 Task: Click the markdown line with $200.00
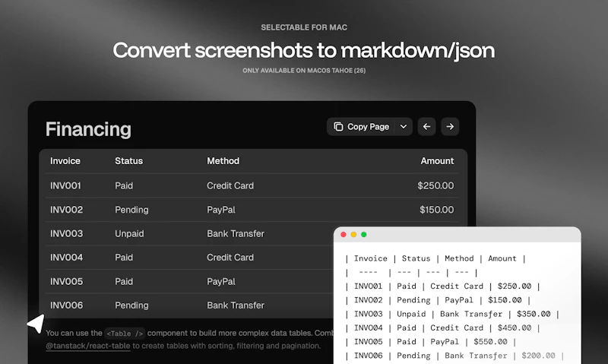coord(454,356)
